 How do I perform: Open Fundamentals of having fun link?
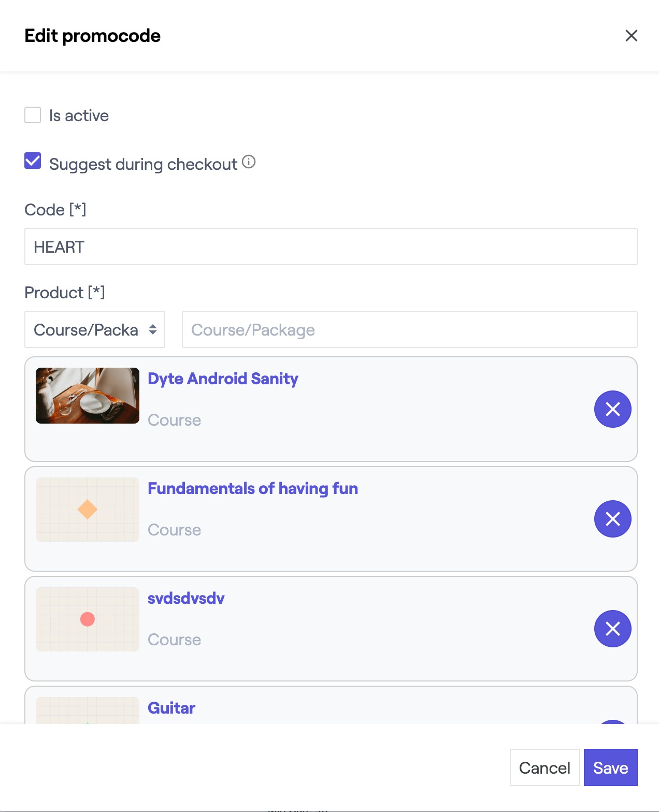[253, 488]
